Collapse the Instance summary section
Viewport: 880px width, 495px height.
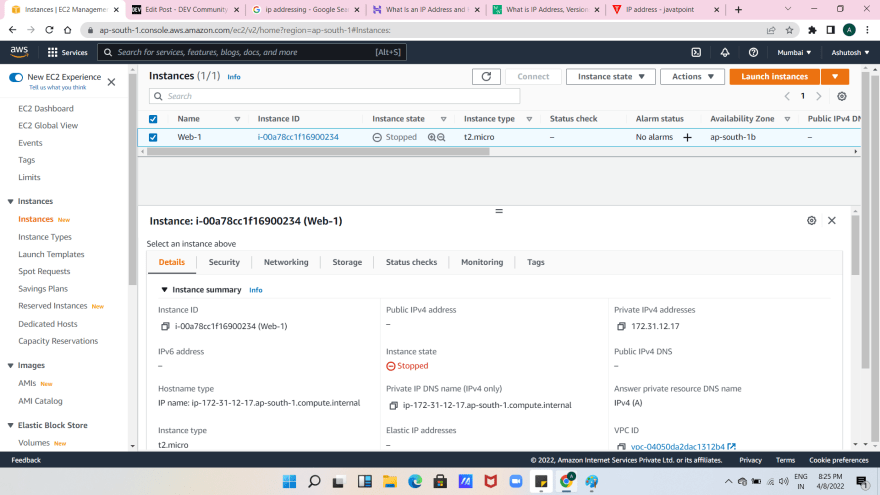coord(164,290)
